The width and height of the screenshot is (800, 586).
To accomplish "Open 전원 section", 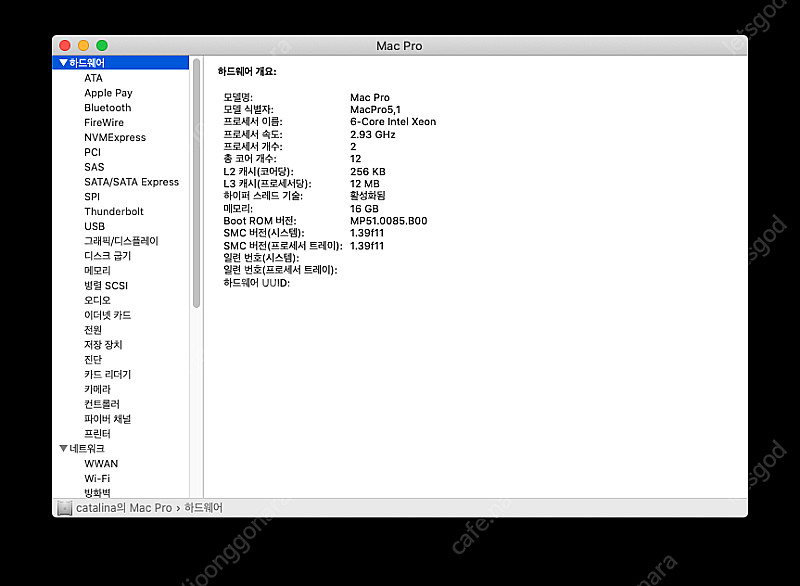I will [93, 329].
